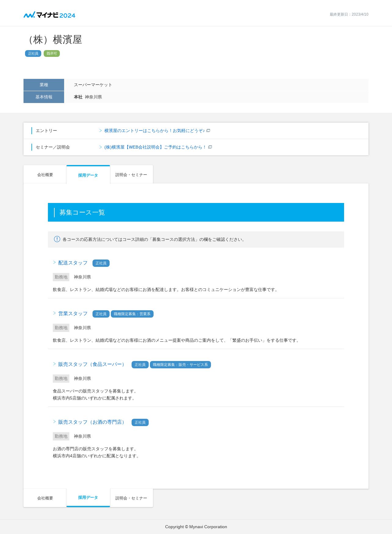Open 販売スタッフ（食品スーパー） course

click(92, 364)
